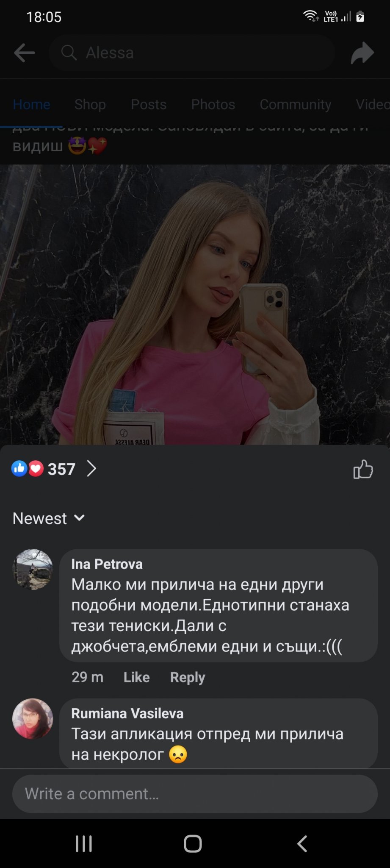Screen dimensions: 390x868
Task: Switch to the Photos tab
Action: (213, 104)
